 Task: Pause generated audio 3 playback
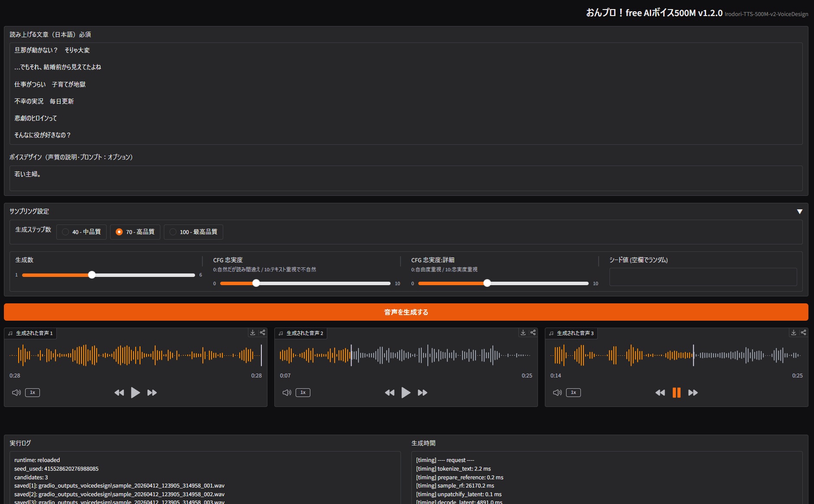pos(676,393)
